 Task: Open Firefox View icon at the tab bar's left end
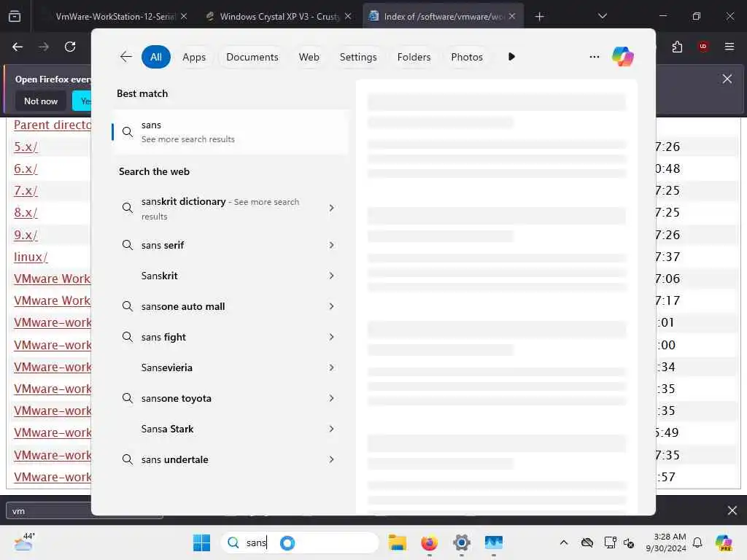point(15,16)
